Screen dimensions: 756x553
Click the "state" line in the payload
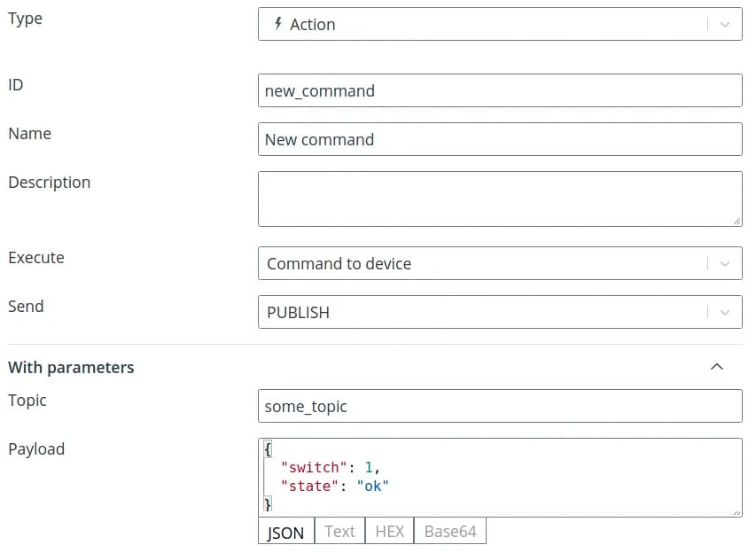(334, 486)
